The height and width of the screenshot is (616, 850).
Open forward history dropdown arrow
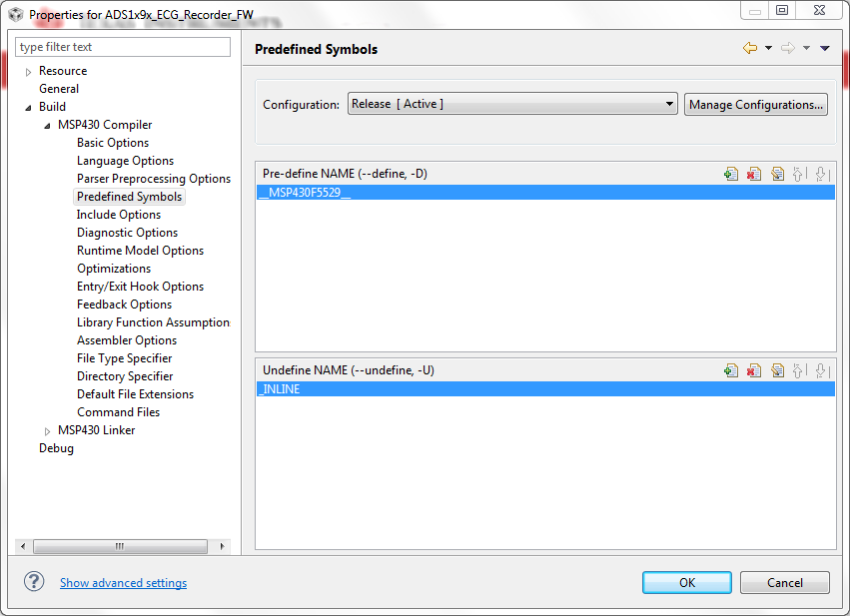tap(807, 48)
